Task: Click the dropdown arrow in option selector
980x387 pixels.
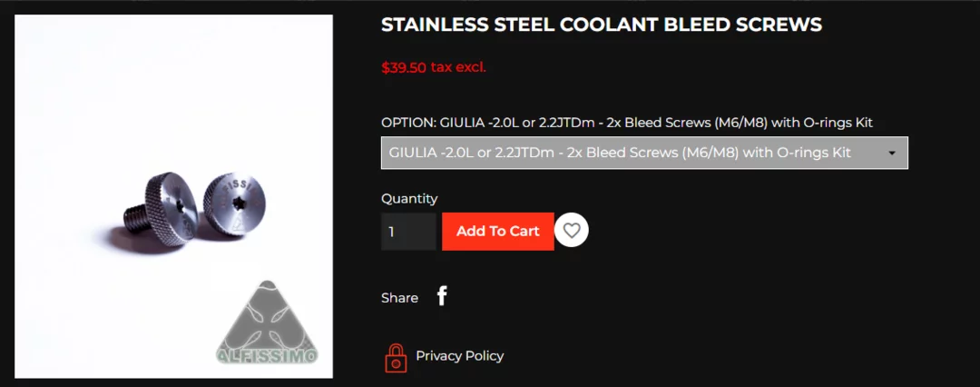Action: click(892, 154)
